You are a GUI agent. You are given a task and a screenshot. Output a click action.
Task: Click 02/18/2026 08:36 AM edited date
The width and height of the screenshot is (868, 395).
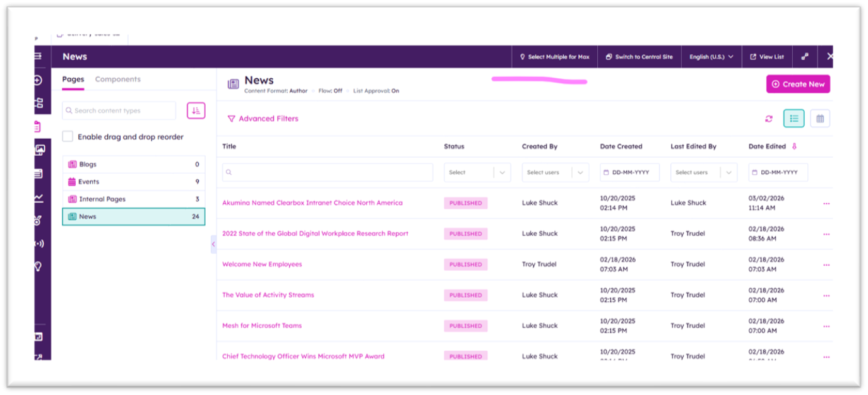[x=766, y=234]
